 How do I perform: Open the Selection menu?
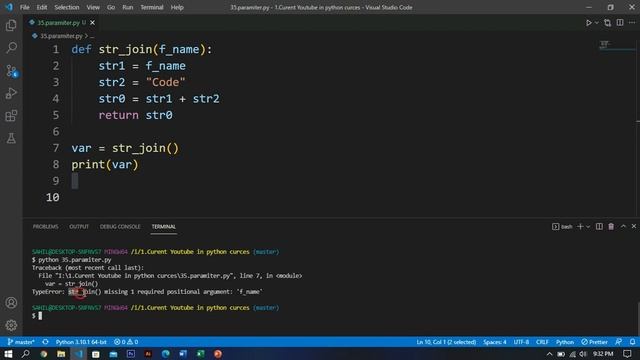[67, 7]
